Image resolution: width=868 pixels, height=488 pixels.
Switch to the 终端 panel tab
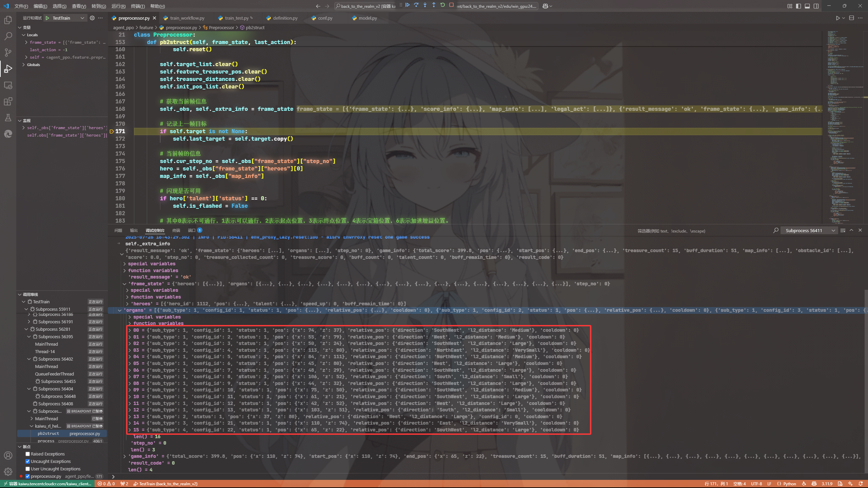176,230
